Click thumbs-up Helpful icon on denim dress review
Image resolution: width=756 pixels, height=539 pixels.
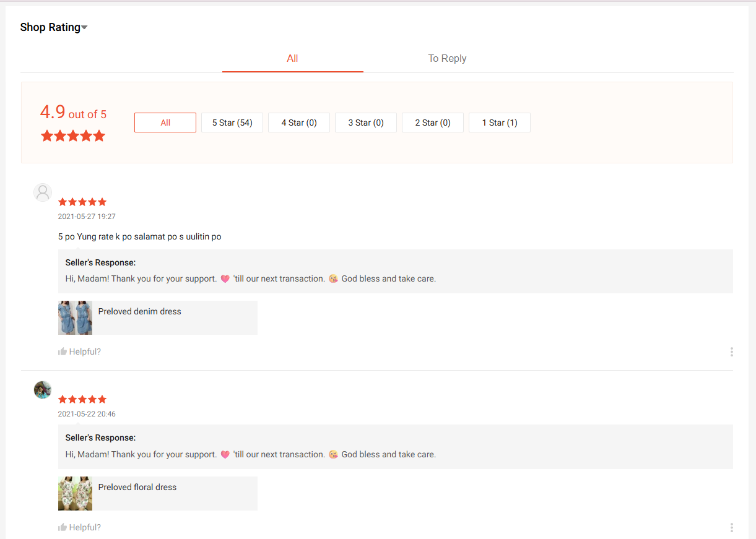point(63,352)
